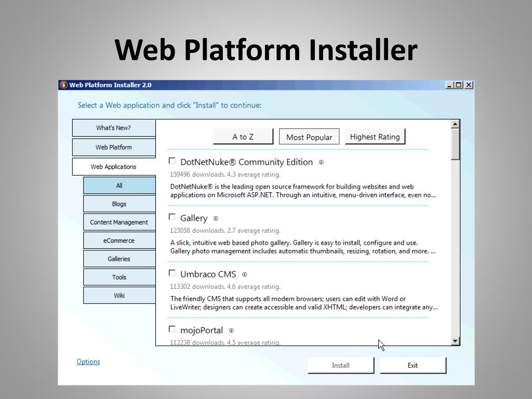Open the What's New? tab
This screenshot has width=532, height=399.
pyautogui.click(x=114, y=128)
